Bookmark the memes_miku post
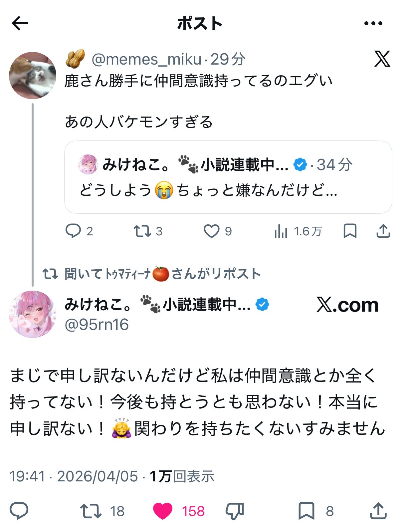The height and width of the screenshot is (532, 401). click(x=350, y=231)
